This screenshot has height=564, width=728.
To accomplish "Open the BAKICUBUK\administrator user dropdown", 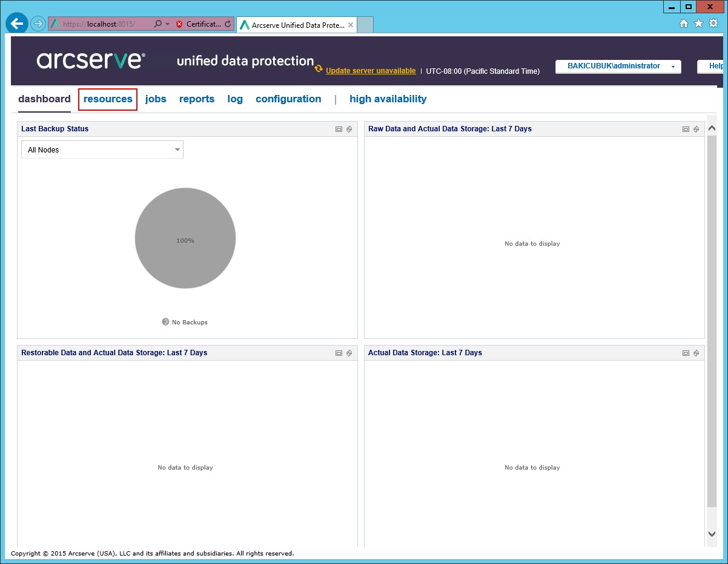I will 618,67.
